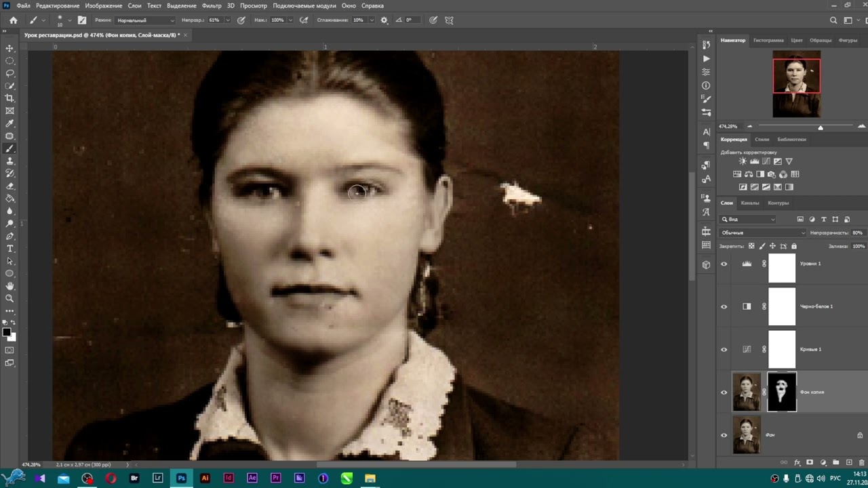Add a Color Balance adjustment
This screenshot has height=488, width=868.
point(749,174)
